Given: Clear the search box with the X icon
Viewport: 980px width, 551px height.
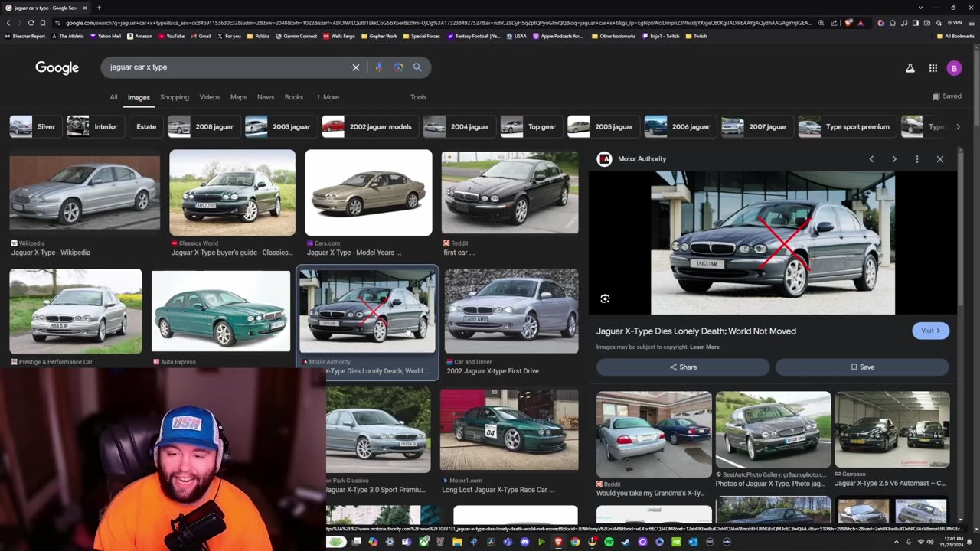Looking at the screenshot, I should (356, 67).
